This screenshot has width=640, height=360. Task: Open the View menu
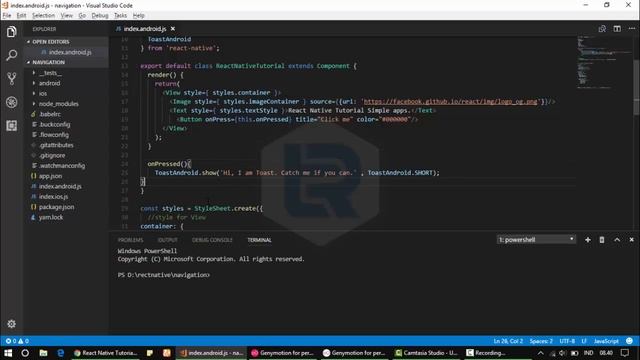(67, 16)
